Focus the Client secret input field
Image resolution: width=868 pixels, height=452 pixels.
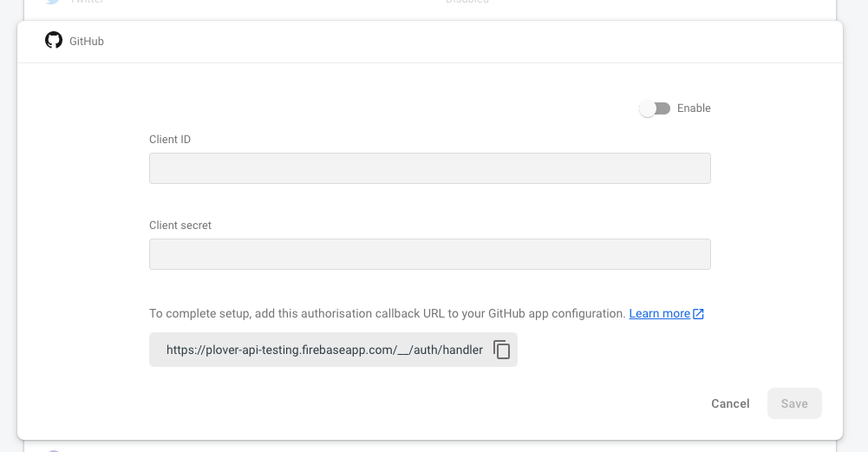429,254
